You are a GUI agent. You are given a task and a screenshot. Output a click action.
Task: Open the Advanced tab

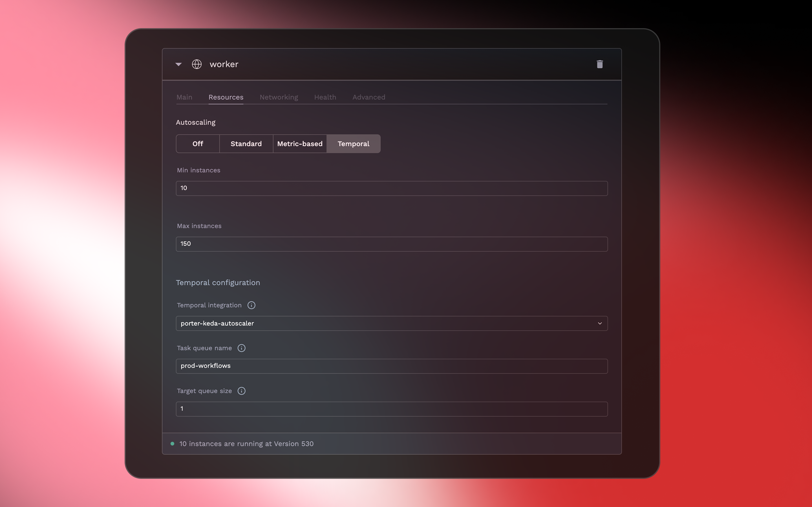(x=369, y=97)
